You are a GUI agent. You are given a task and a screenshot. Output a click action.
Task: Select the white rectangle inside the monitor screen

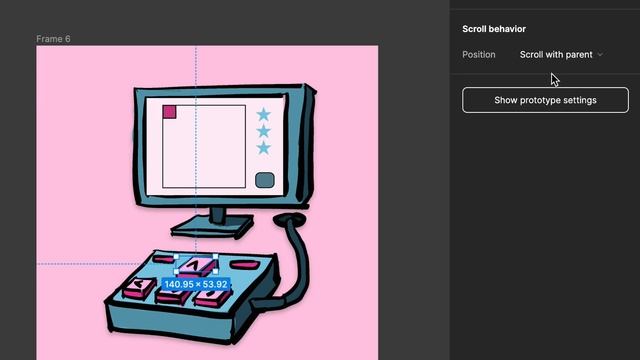click(x=204, y=147)
